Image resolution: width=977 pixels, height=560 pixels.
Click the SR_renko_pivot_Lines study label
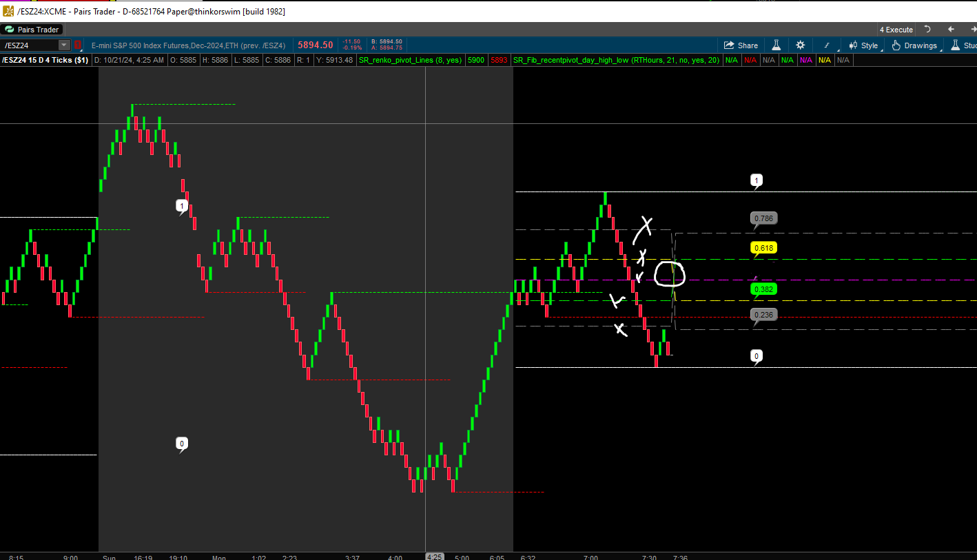410,61
